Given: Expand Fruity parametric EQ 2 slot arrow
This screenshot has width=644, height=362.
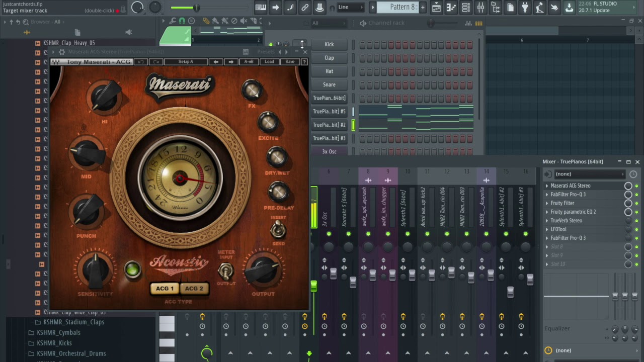Looking at the screenshot, I should (x=547, y=212).
